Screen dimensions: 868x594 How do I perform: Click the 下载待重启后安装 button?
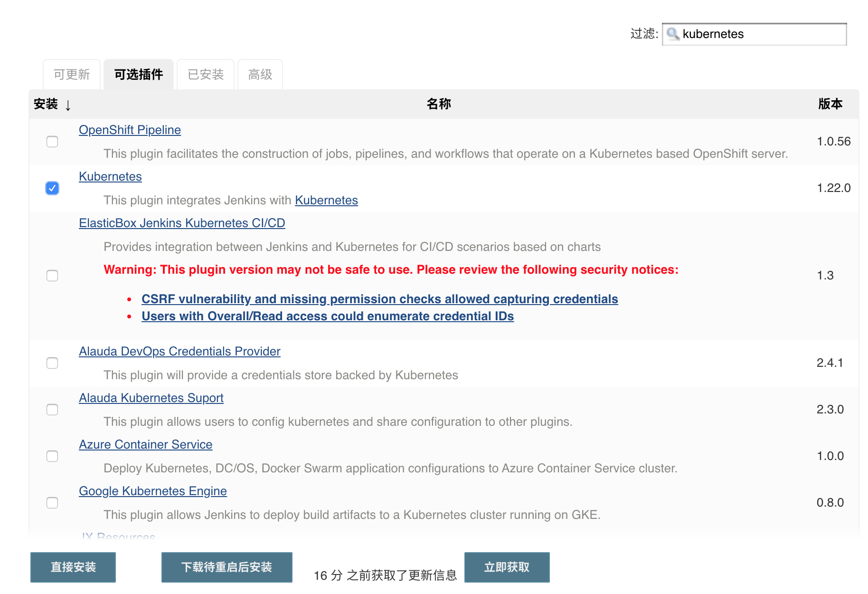pos(226,567)
